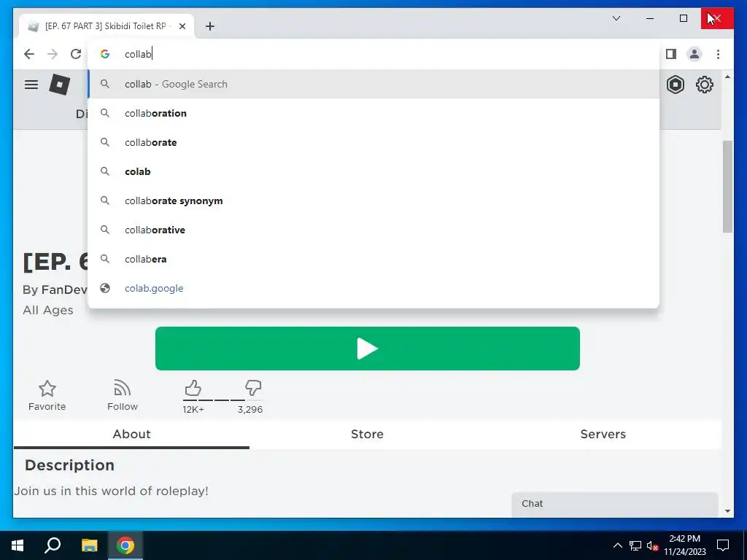747x560 pixels.
Task: Select 'collaborate synonym' suggestion
Action: coord(374,201)
